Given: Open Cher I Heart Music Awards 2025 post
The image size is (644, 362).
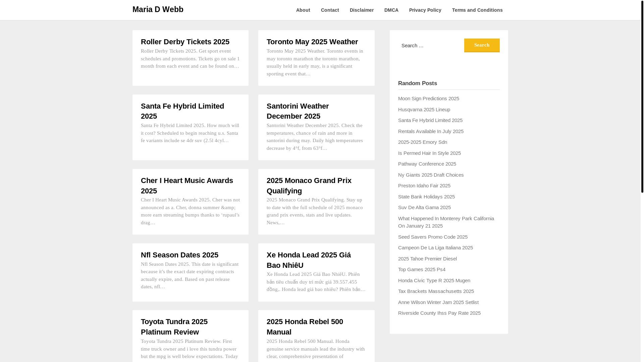Looking at the screenshot, I should point(187,185).
